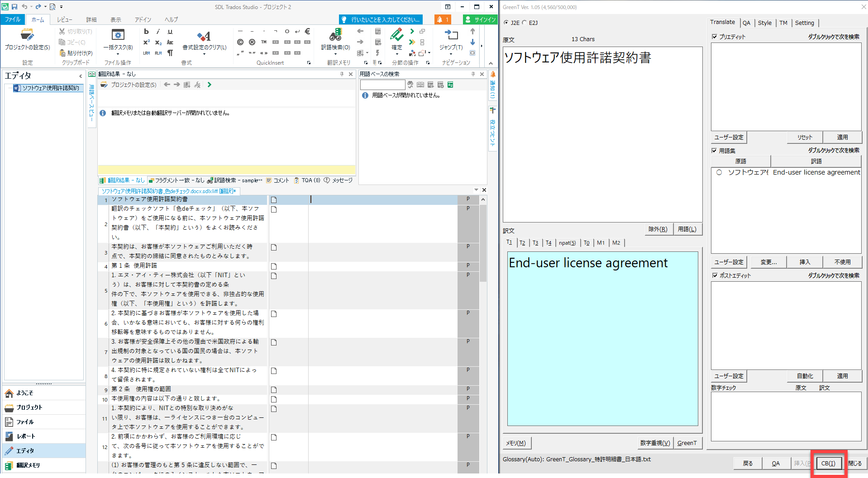
Task: Click the Batch Tasks (一括タスク) icon
Action: 118,35
